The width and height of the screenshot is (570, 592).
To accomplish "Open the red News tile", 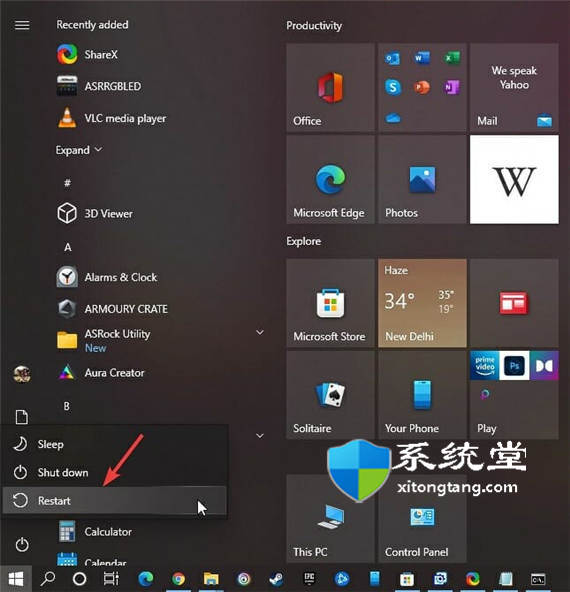I will coord(514,303).
